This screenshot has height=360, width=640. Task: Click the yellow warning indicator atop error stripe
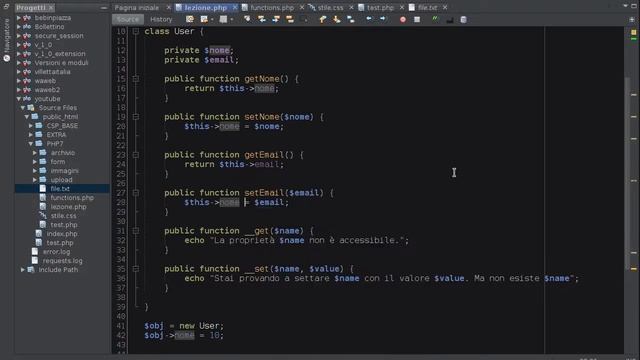(633, 32)
